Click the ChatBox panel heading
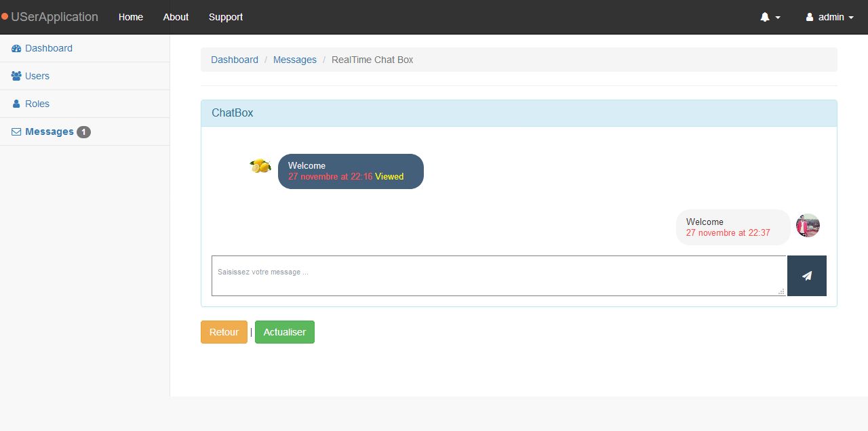The image size is (868, 431). click(519, 113)
